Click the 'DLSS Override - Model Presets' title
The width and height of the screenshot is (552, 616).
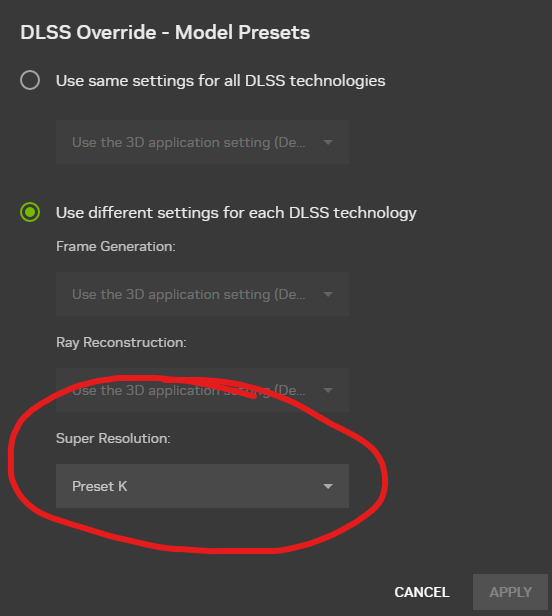pyautogui.click(x=165, y=32)
